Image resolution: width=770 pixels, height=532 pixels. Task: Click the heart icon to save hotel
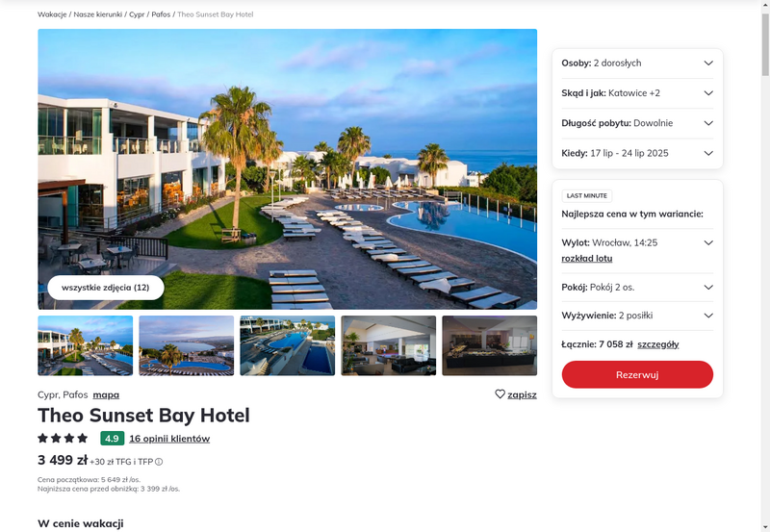click(500, 394)
